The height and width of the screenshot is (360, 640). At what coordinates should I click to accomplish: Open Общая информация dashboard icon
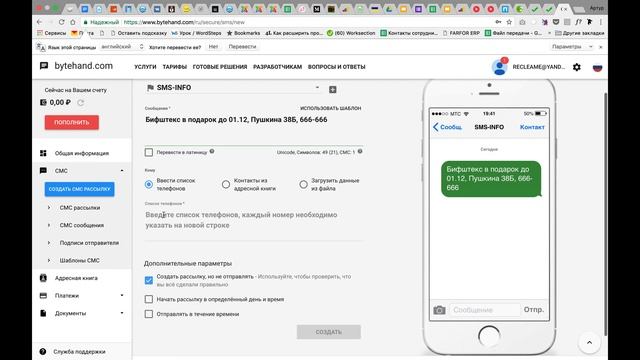43,153
